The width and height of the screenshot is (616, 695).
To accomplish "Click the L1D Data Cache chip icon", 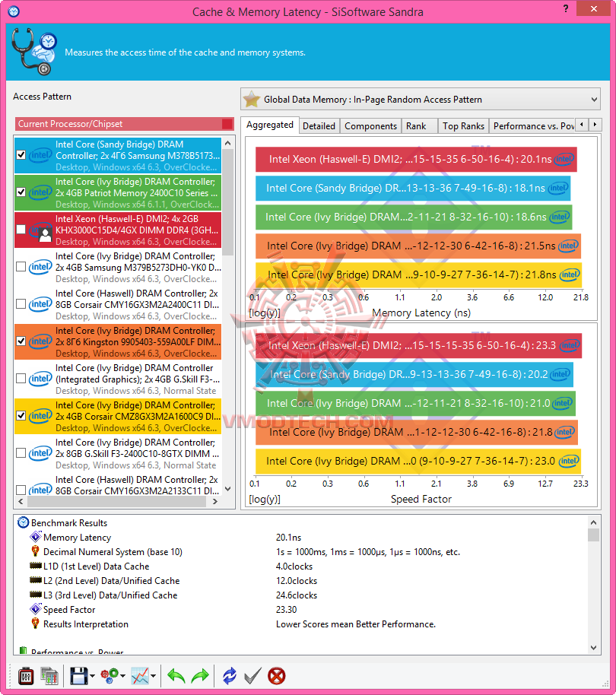I will pyautogui.click(x=36, y=566).
